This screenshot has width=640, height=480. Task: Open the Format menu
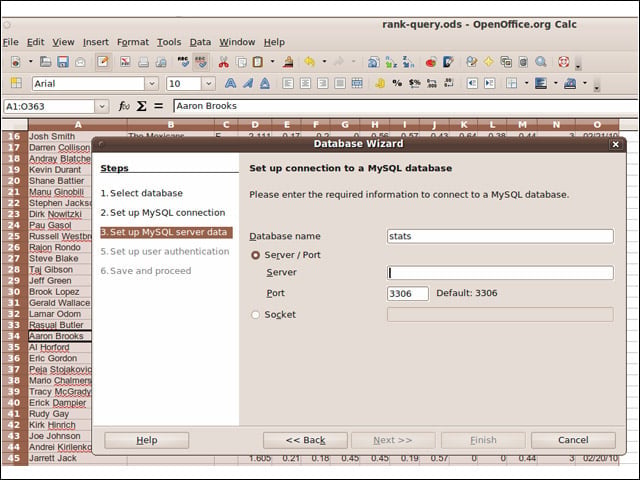point(133,42)
